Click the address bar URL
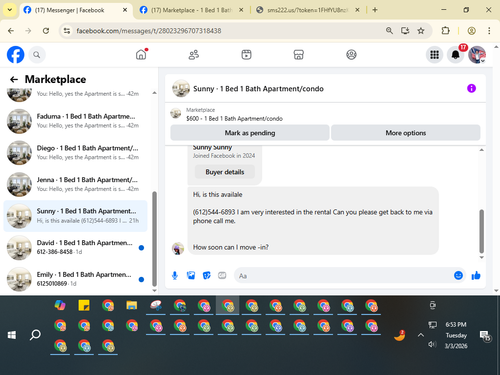Viewport: 500px width, 375px height. point(149,31)
